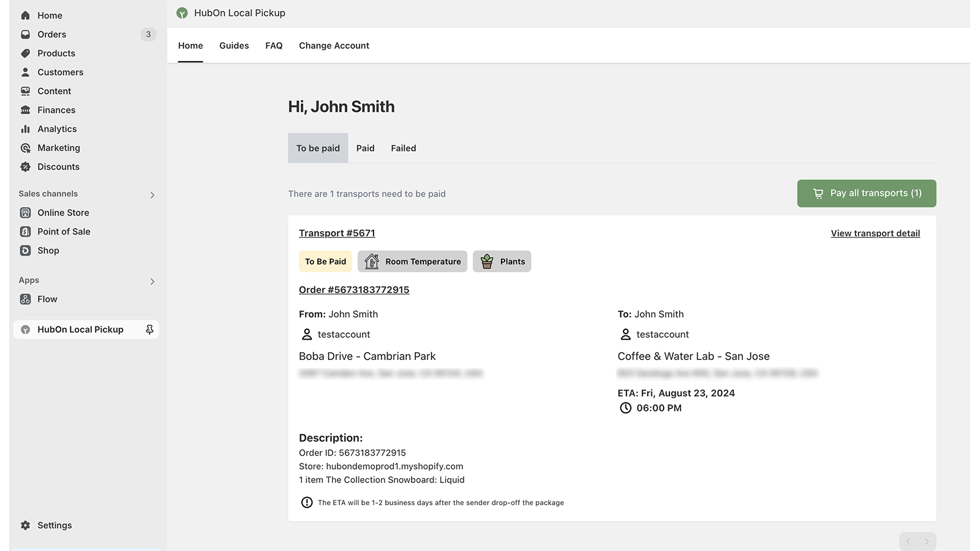Pay all transports (1)
The width and height of the screenshot is (980, 551).
[x=867, y=193]
